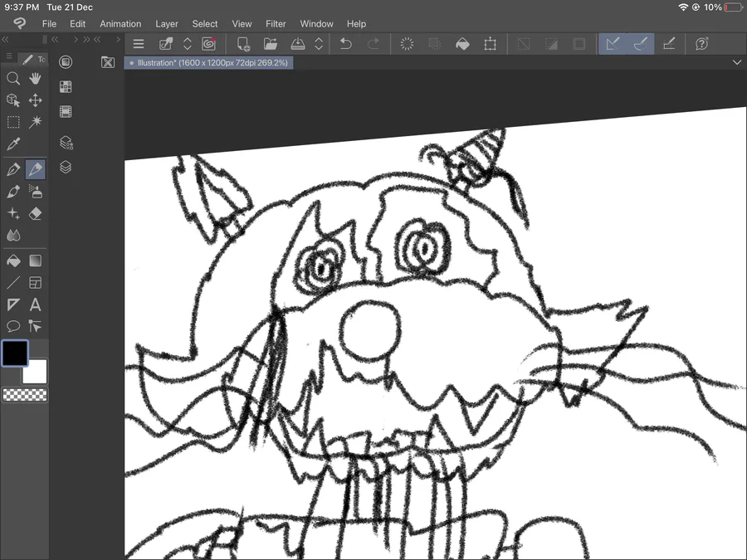Open the View menu

click(242, 24)
